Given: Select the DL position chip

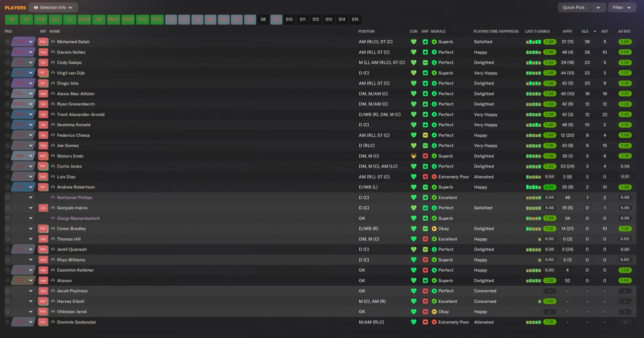Looking at the screenshot, I should coord(70,20).
